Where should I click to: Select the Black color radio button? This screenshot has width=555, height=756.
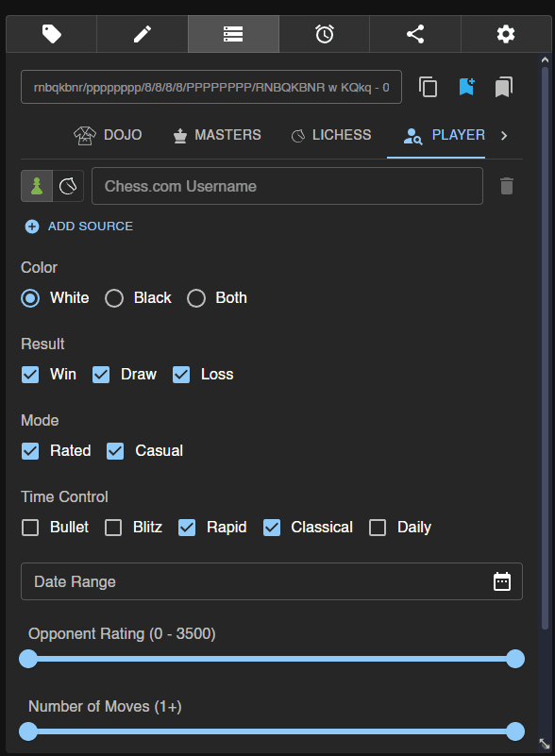[114, 298]
